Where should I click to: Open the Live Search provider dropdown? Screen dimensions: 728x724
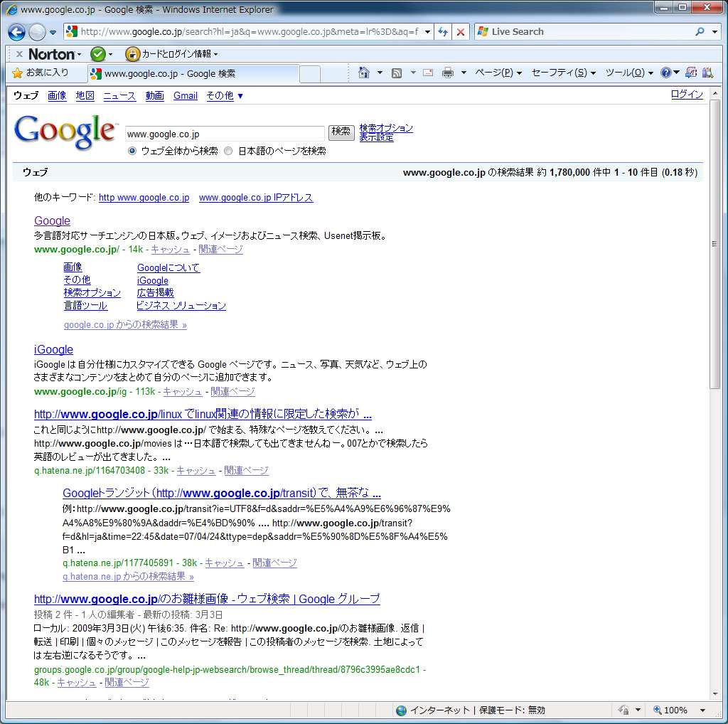click(714, 32)
